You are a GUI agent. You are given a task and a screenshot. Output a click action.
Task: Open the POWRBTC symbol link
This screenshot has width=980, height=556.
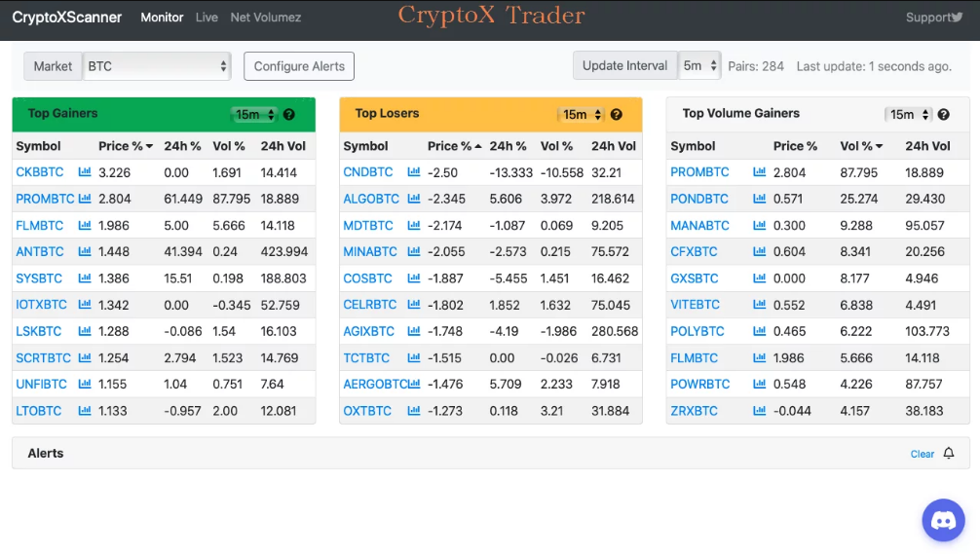point(700,385)
